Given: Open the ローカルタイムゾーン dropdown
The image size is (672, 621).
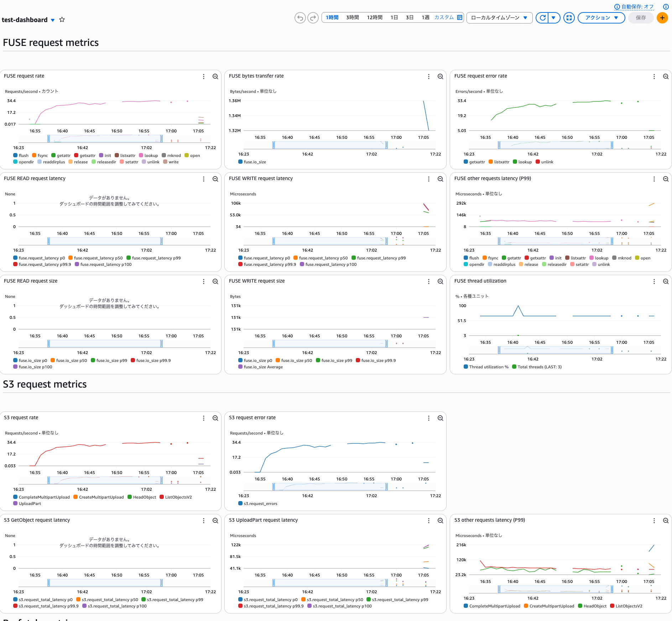Looking at the screenshot, I should (x=499, y=17).
